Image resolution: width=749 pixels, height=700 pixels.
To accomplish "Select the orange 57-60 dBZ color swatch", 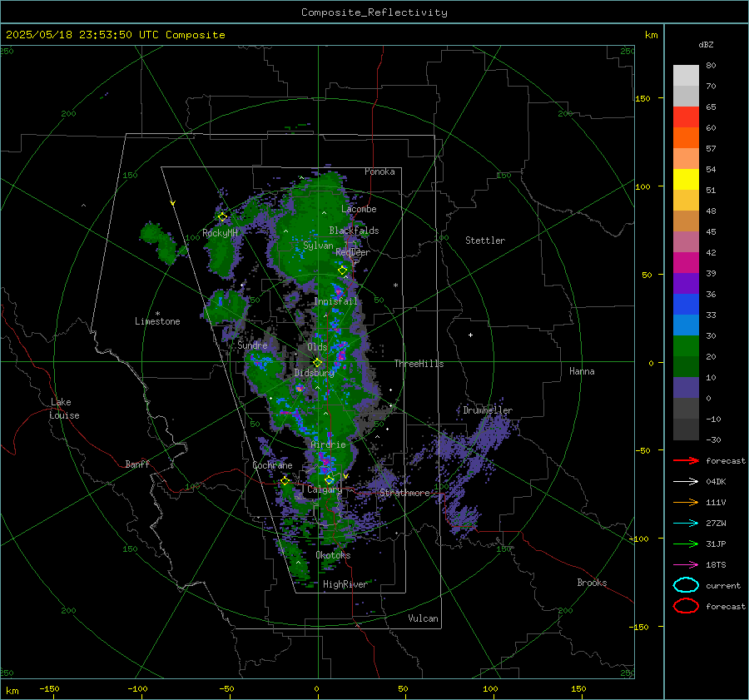I will tap(686, 138).
